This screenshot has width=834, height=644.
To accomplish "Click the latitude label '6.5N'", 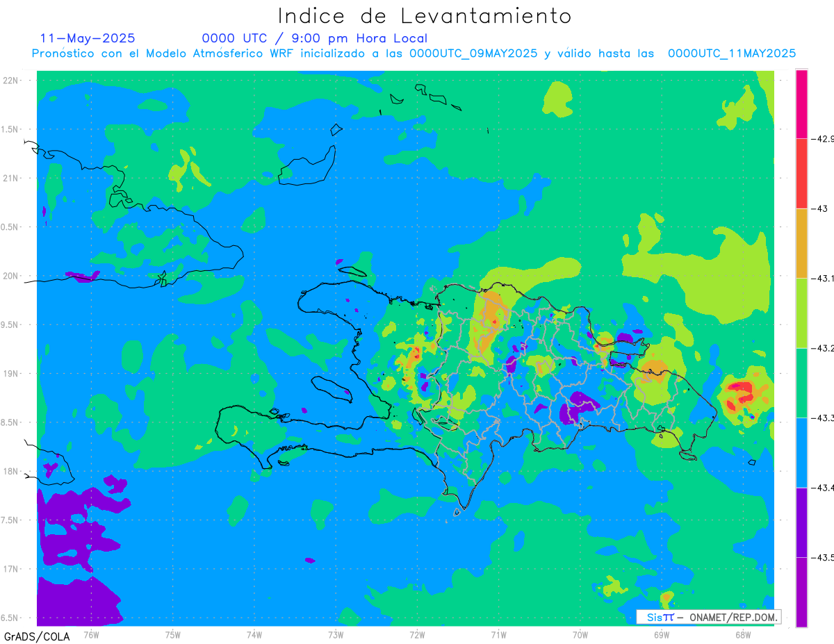I will 10,618.
